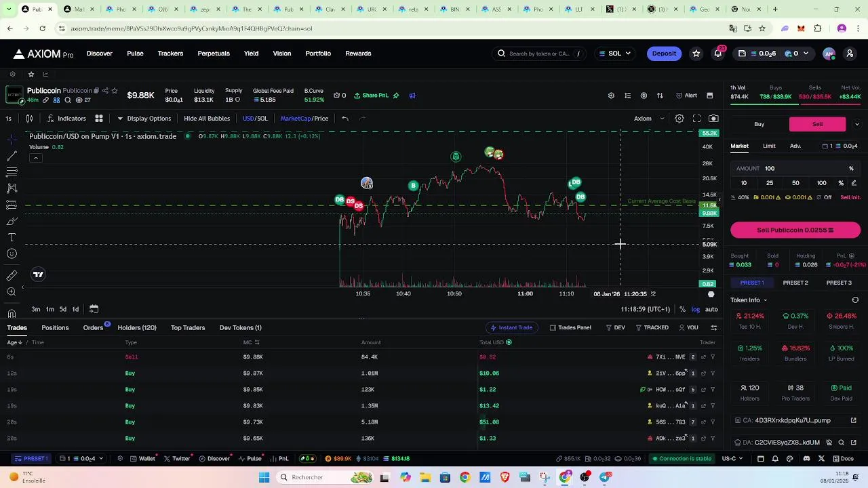Toggle Hide All Bubbles
The width and height of the screenshot is (868, 488).
[207, 118]
